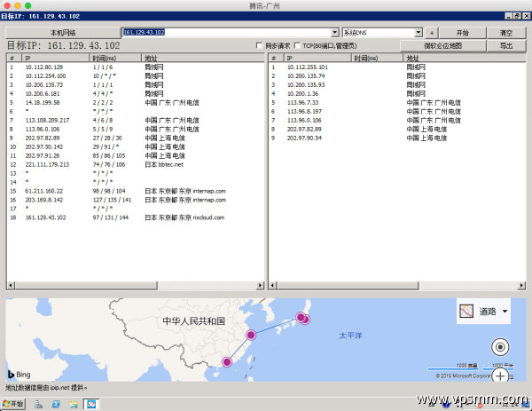Click time cell 97 / 131 / 144

[111, 217]
